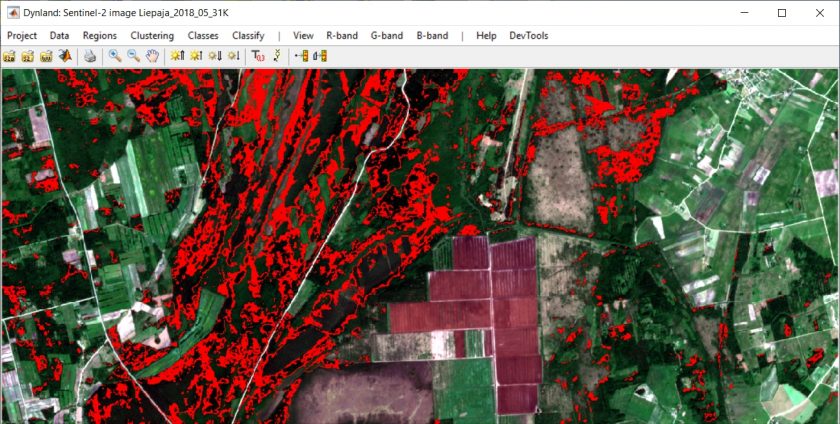Viewport: 840px width, 424px height.
Task: Activate the Pan hand tool
Action: [151, 56]
